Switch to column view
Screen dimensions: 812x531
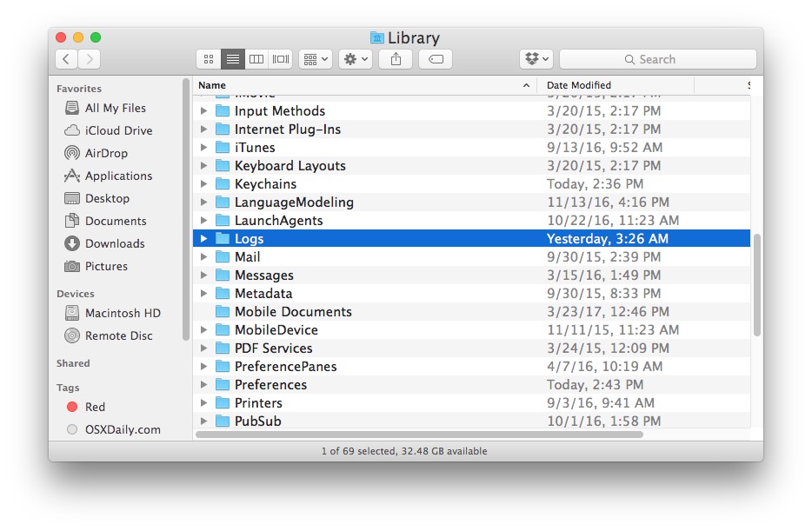pyautogui.click(x=256, y=59)
